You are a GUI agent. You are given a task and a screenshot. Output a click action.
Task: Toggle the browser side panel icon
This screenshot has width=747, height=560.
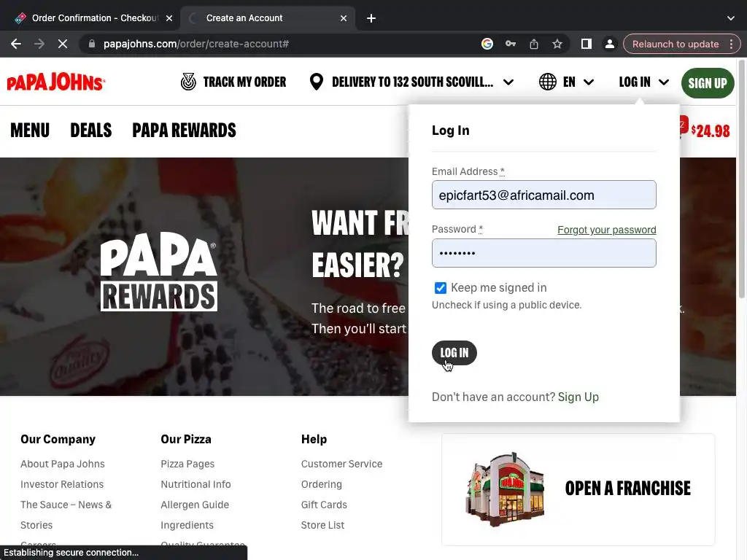[x=586, y=44]
